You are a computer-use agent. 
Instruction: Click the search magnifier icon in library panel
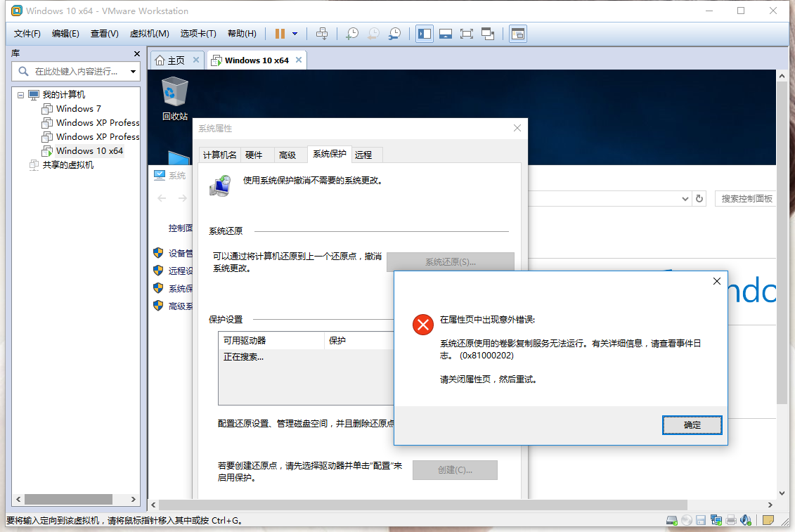[23, 72]
